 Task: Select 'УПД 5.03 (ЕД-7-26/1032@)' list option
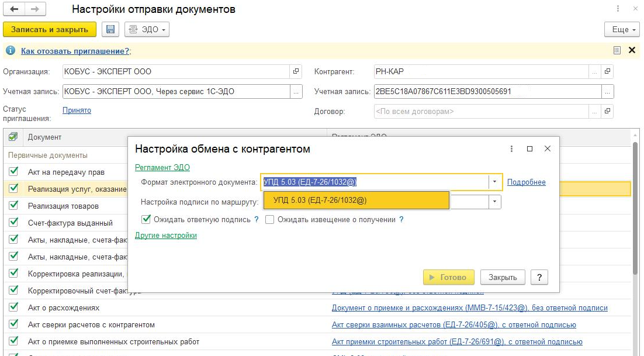point(356,201)
